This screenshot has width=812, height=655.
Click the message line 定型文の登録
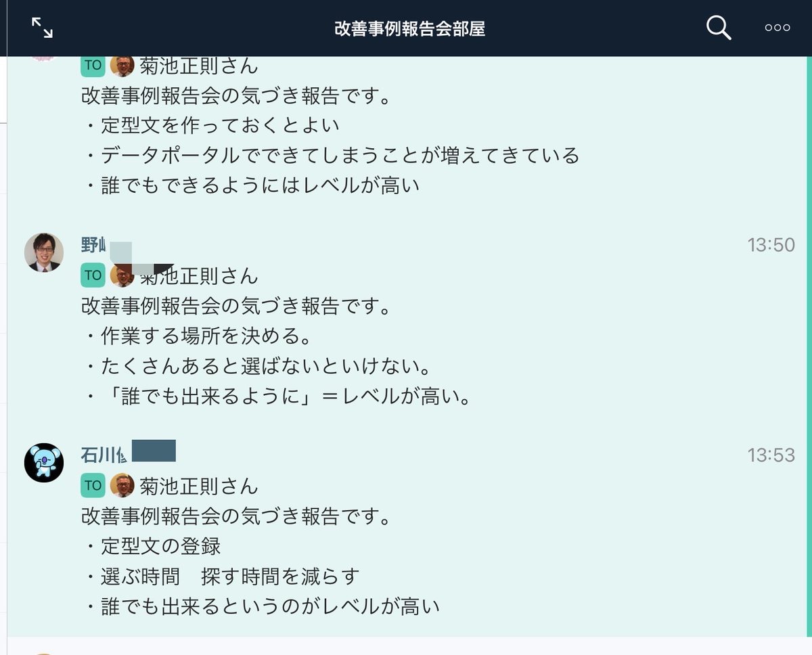coord(154,546)
